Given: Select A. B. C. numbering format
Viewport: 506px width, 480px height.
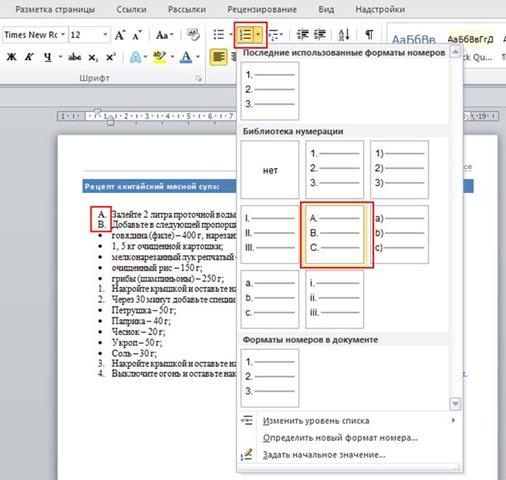Looking at the screenshot, I should coord(335,234).
